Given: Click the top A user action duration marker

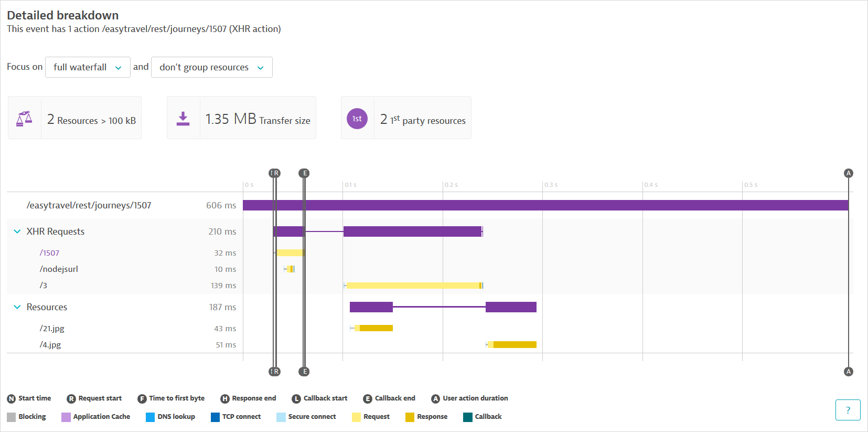Looking at the screenshot, I should pyautogui.click(x=849, y=173).
